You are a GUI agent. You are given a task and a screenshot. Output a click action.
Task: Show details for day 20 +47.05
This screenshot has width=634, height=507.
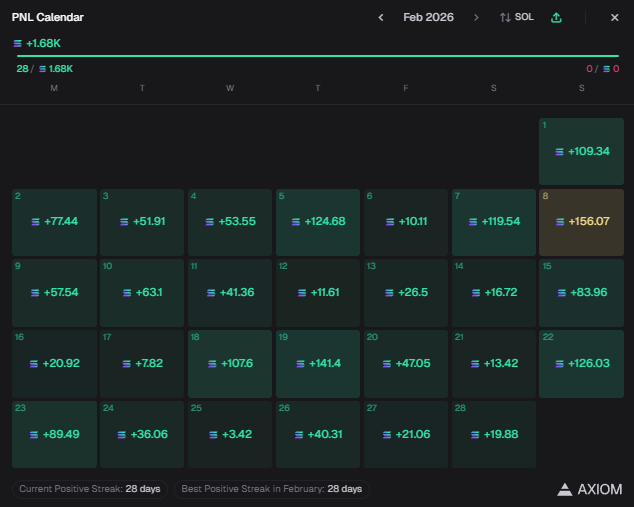point(406,364)
